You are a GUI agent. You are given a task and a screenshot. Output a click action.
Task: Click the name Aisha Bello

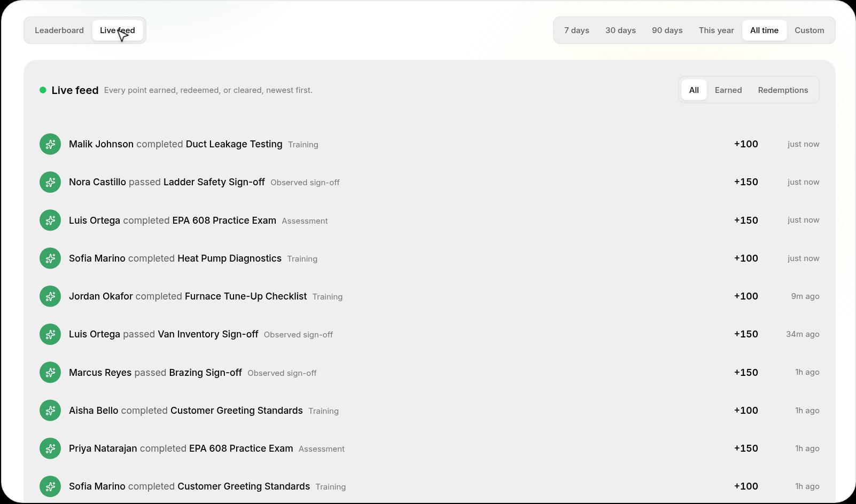(94, 411)
